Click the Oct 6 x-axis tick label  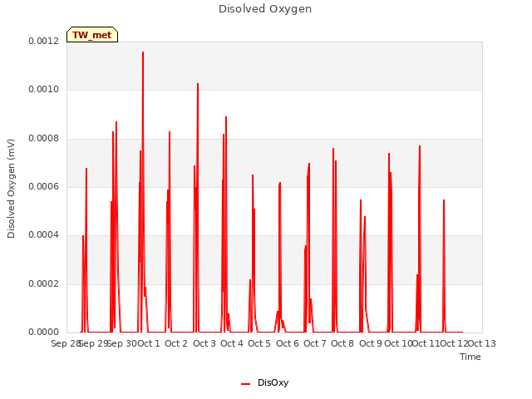pyautogui.click(x=288, y=343)
